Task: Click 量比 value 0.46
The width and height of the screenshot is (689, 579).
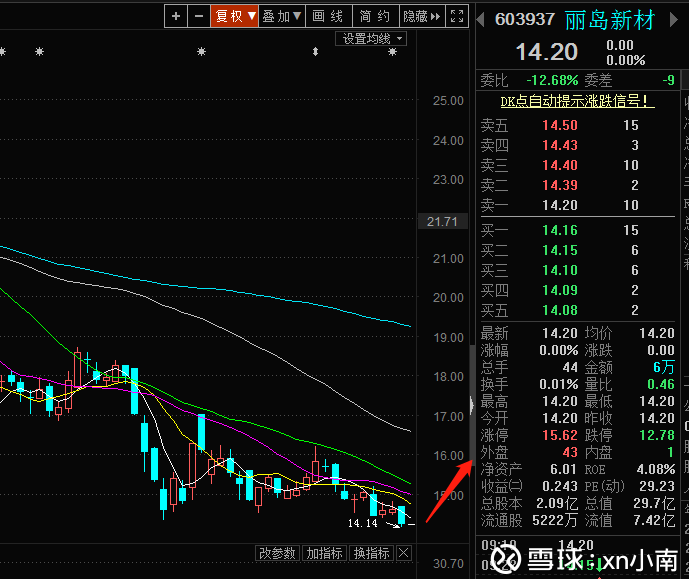Action: (661, 384)
